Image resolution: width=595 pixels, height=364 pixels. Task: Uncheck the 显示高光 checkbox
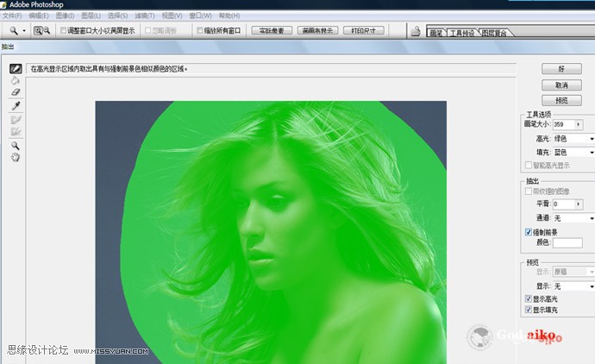pyautogui.click(x=529, y=298)
